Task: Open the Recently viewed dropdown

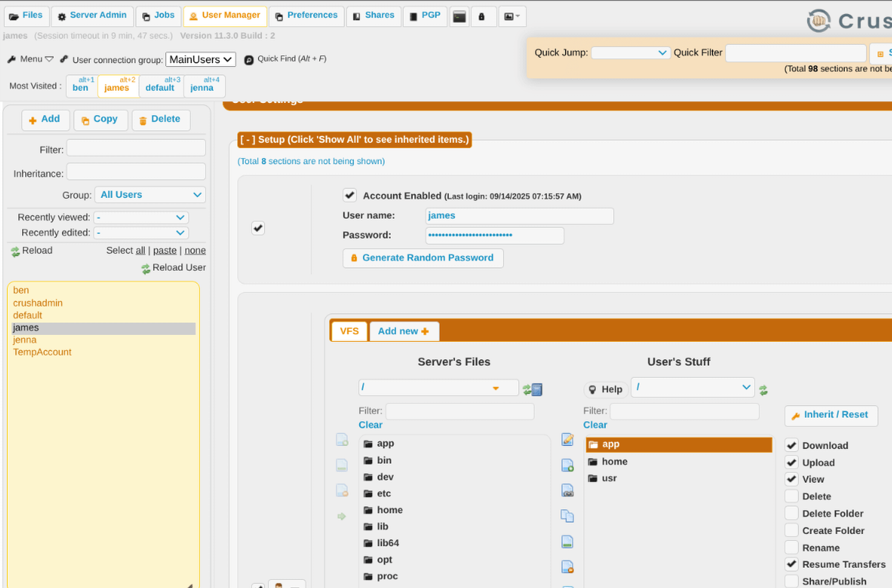Action: (x=141, y=217)
